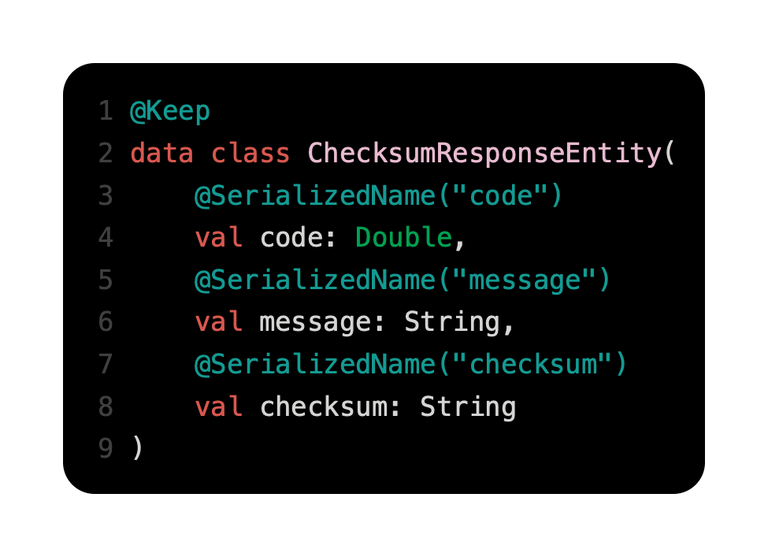Click the 'class' keyword on line 2

(250, 153)
